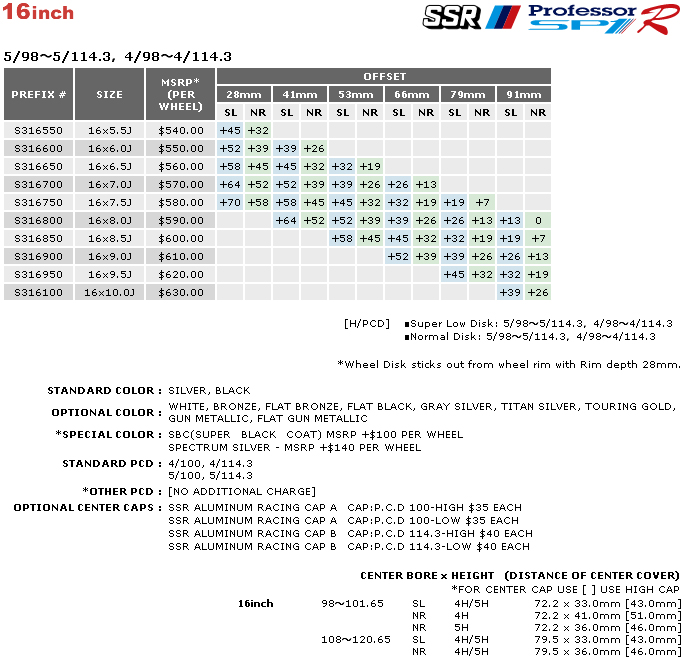Click +70 offset in the S316750 row
Image resolution: width=685 pixels, height=660 pixels.
(x=230, y=202)
